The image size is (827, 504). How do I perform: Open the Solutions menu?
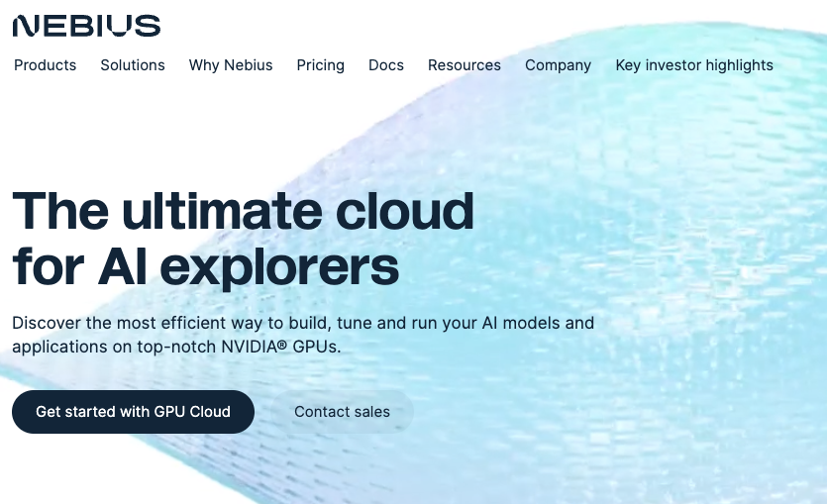[133, 64]
